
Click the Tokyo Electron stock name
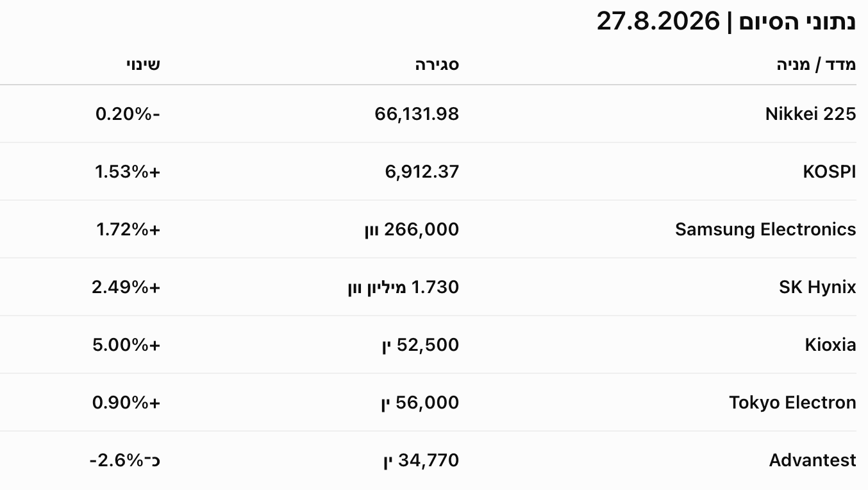click(x=792, y=402)
